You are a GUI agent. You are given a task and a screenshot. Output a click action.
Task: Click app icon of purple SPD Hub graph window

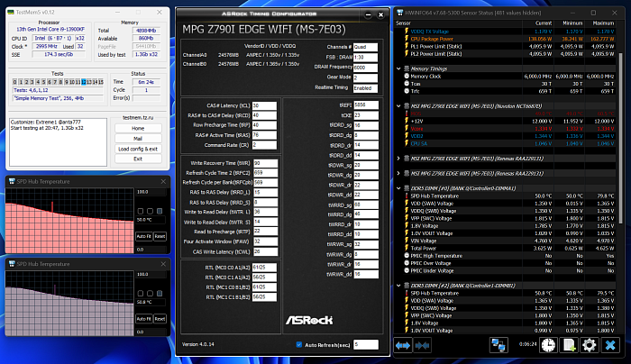12,264
